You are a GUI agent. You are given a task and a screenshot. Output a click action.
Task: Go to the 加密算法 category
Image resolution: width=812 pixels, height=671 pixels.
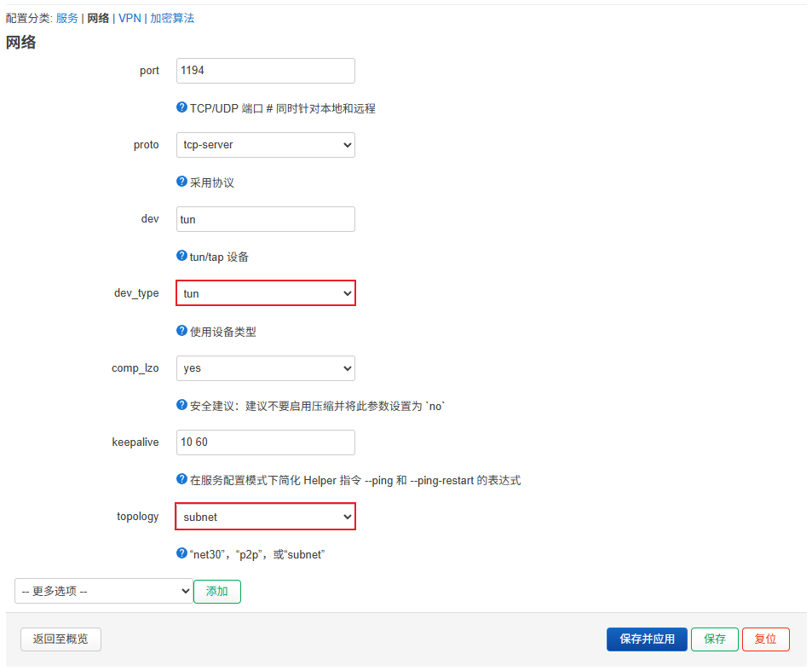coord(172,17)
